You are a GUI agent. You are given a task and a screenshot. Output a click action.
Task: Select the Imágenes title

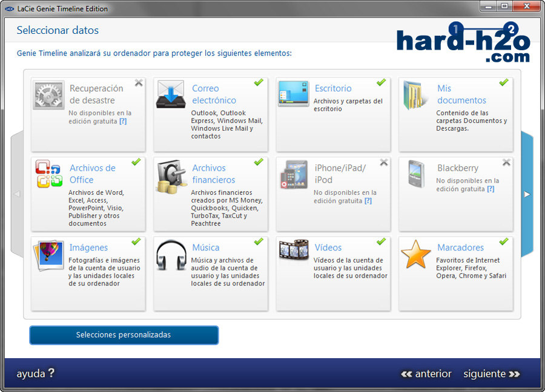[x=88, y=247]
